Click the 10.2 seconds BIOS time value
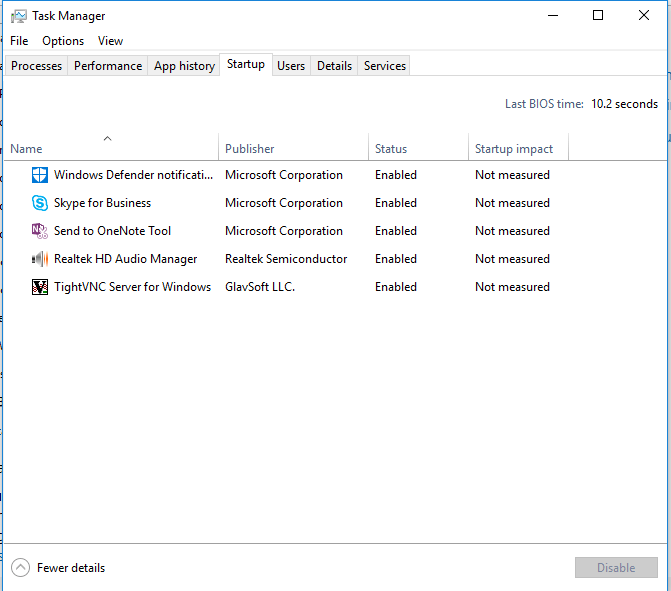The height and width of the screenshot is (591, 671). click(x=624, y=104)
